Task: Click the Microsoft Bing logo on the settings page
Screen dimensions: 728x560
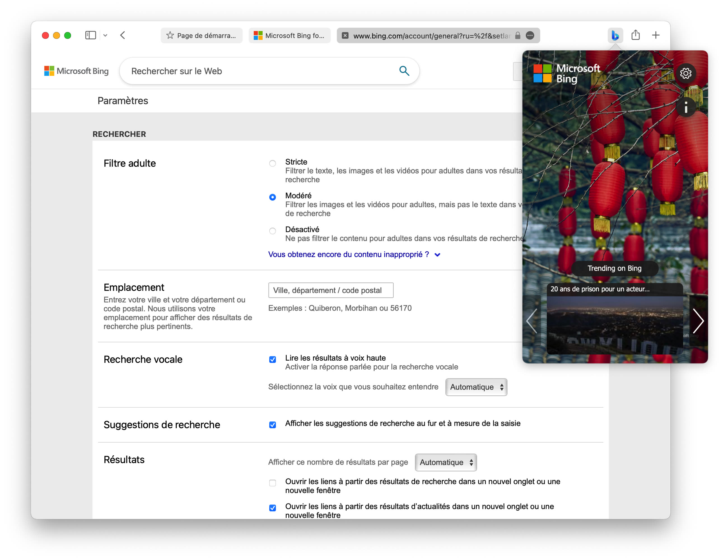Action: 76,71
